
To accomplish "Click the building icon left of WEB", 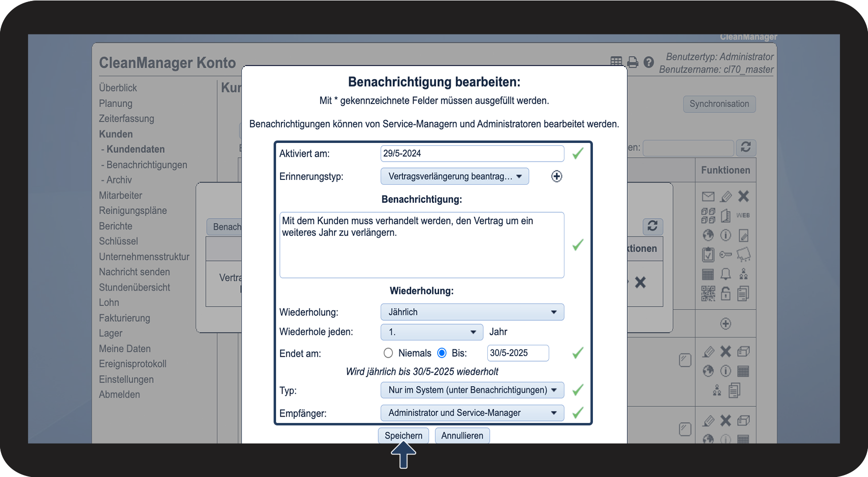I will (726, 215).
